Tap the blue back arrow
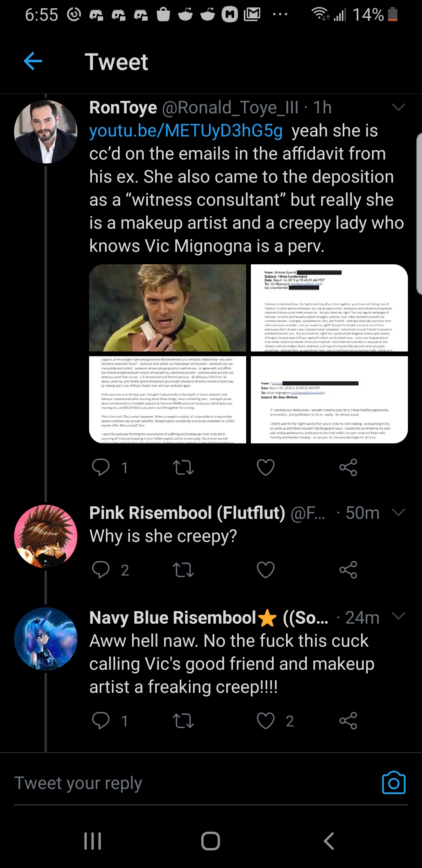The width and height of the screenshot is (422, 868). click(x=33, y=61)
